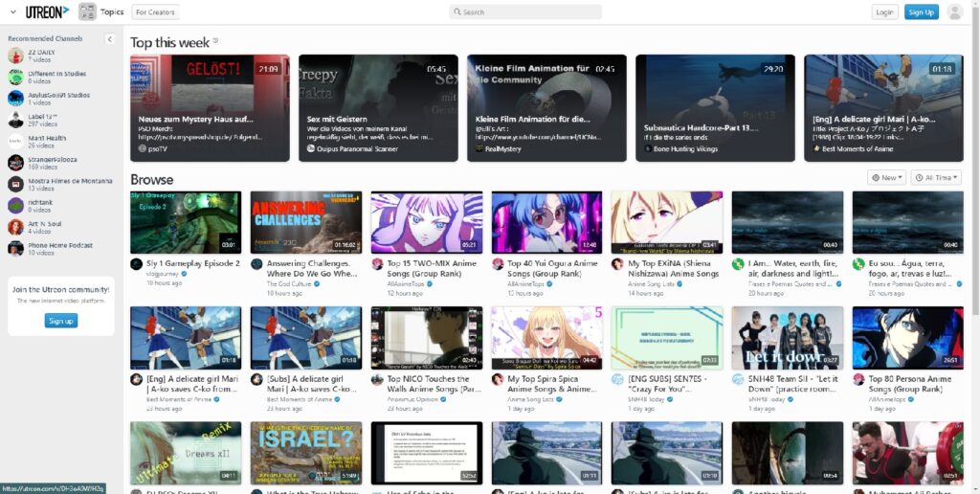Screen dimensions: 980x494
Task: Expand the menu chevron beside Utreon logo
Action: 13,11
